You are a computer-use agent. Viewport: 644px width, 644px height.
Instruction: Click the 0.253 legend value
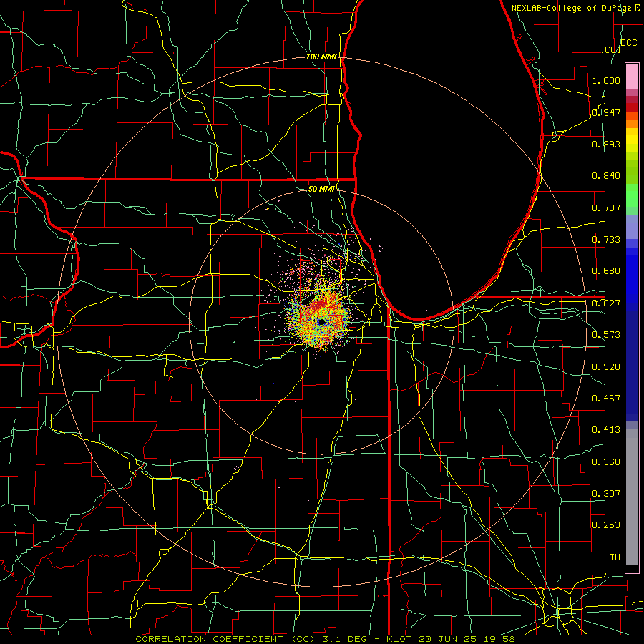(x=606, y=525)
